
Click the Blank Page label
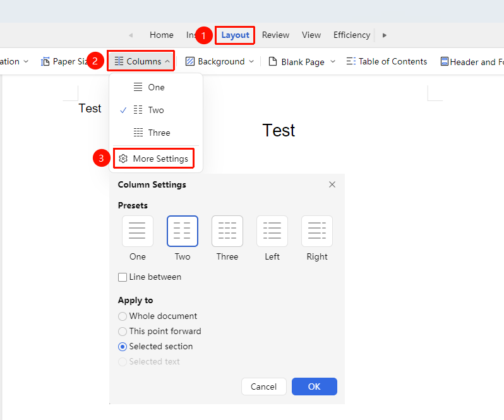303,62
